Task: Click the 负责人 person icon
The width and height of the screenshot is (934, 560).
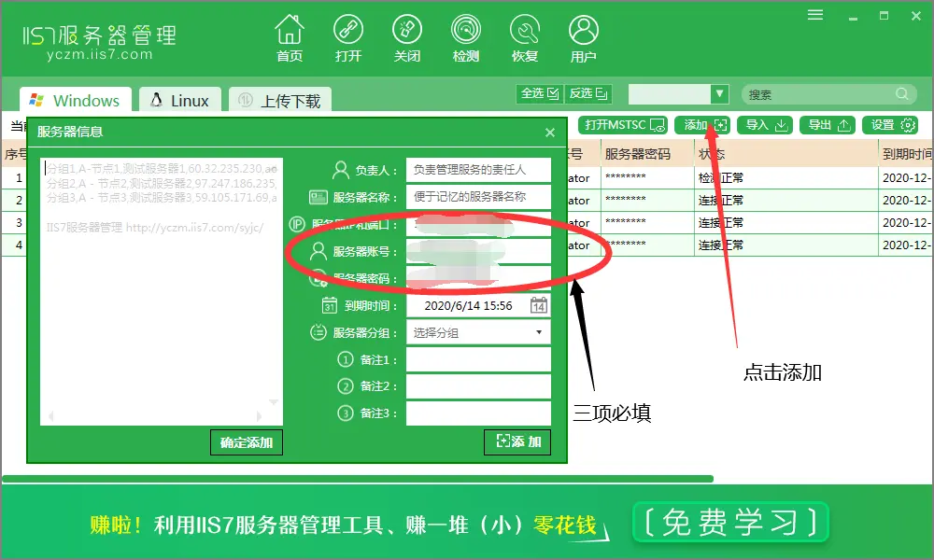Action: 341,170
